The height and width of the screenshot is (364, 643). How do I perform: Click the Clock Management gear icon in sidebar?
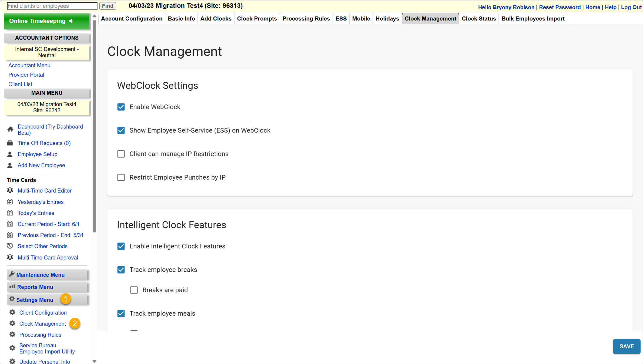pyautogui.click(x=12, y=323)
